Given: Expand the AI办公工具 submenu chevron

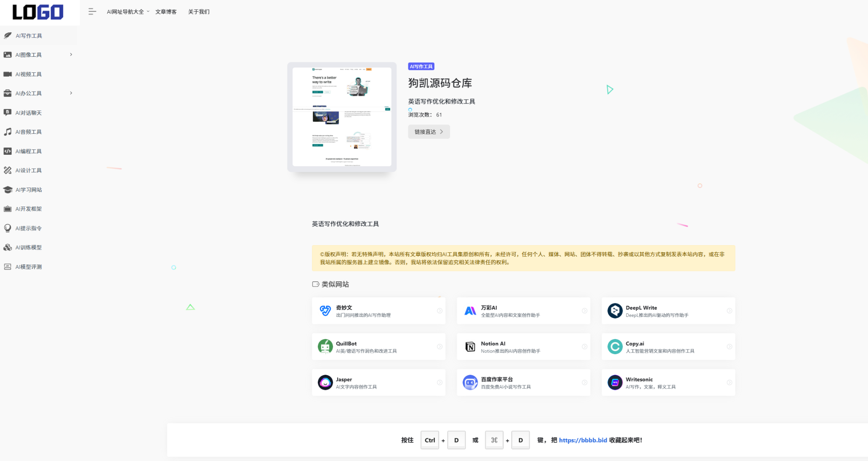Looking at the screenshot, I should [71, 93].
